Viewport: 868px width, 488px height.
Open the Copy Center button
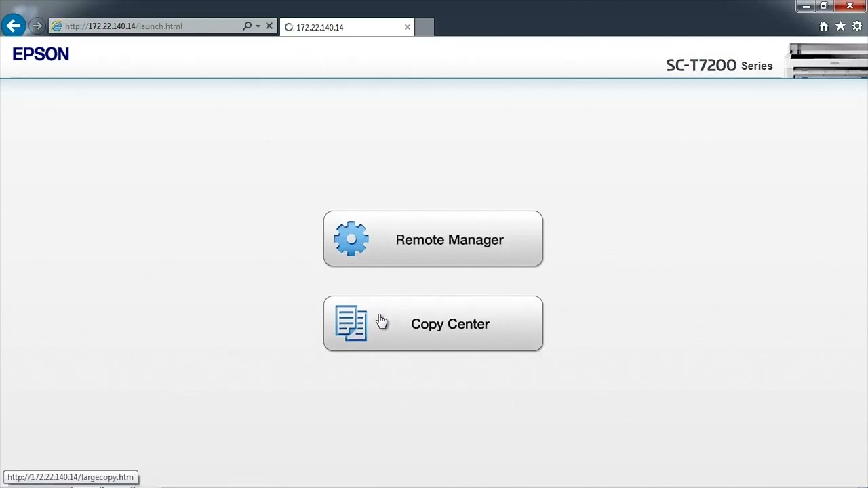pos(433,323)
